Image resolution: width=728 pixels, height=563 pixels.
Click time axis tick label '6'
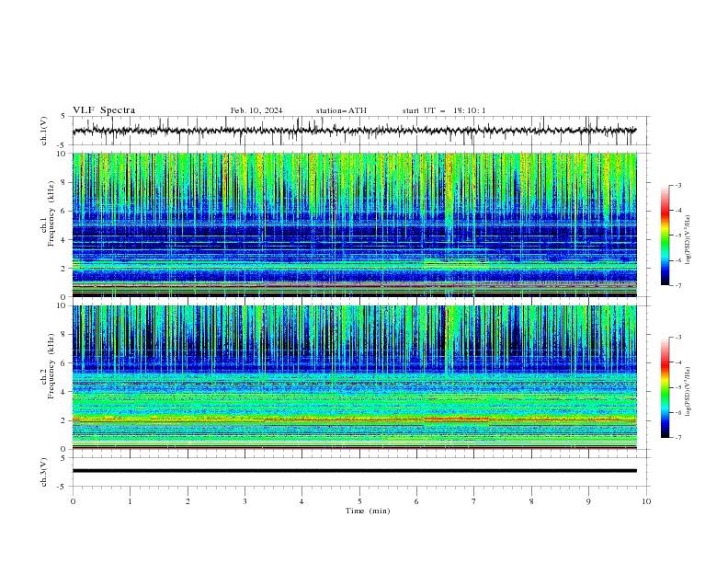(x=416, y=501)
